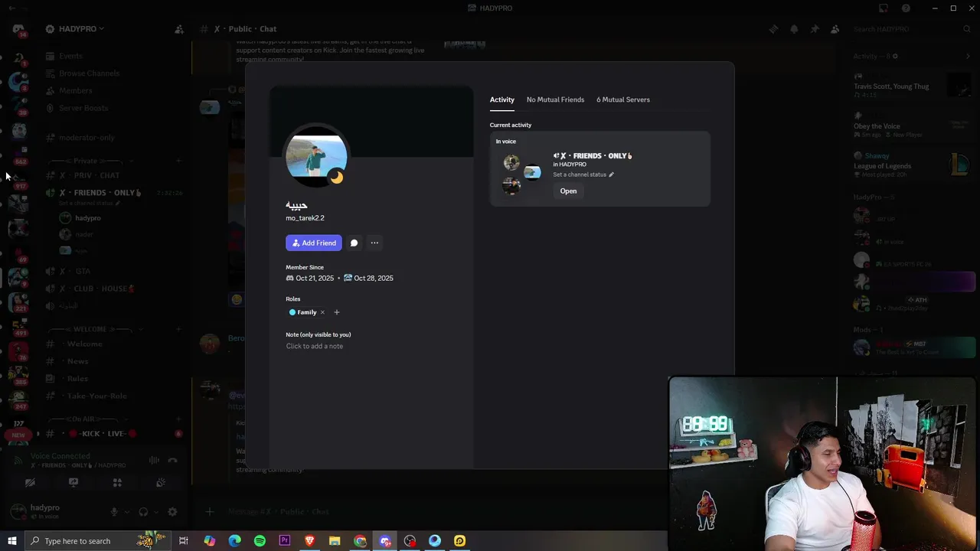
Task: Click the Add Friend button
Action: [x=314, y=243]
